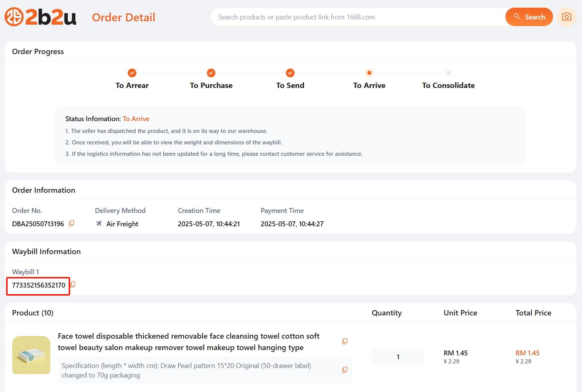Screen dimensions: 582x392
Task: Copy the face towel product title
Action: click(x=345, y=341)
